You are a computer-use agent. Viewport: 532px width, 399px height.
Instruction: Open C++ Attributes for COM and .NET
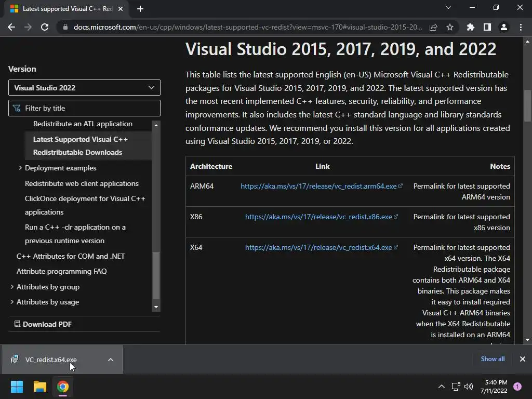[71, 256]
